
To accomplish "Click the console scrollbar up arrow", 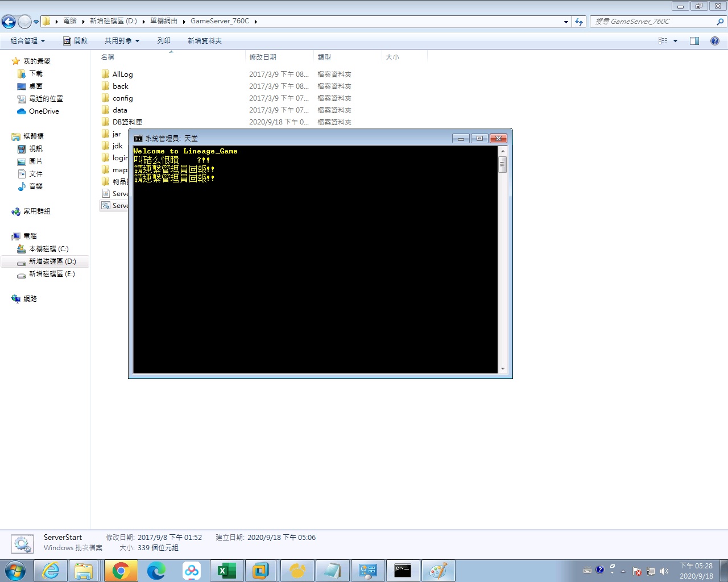I will coord(502,151).
